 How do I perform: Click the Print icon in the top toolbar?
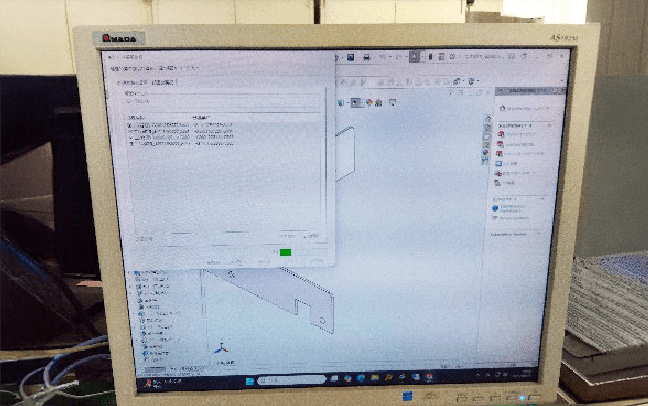[368, 58]
